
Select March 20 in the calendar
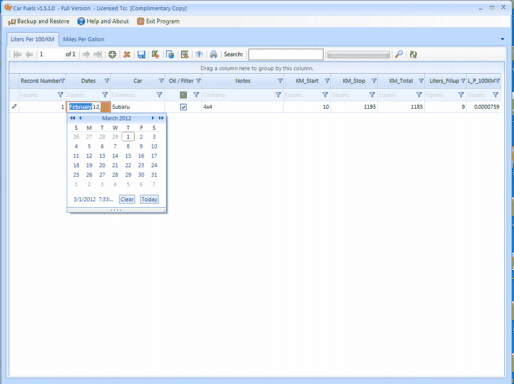point(102,165)
